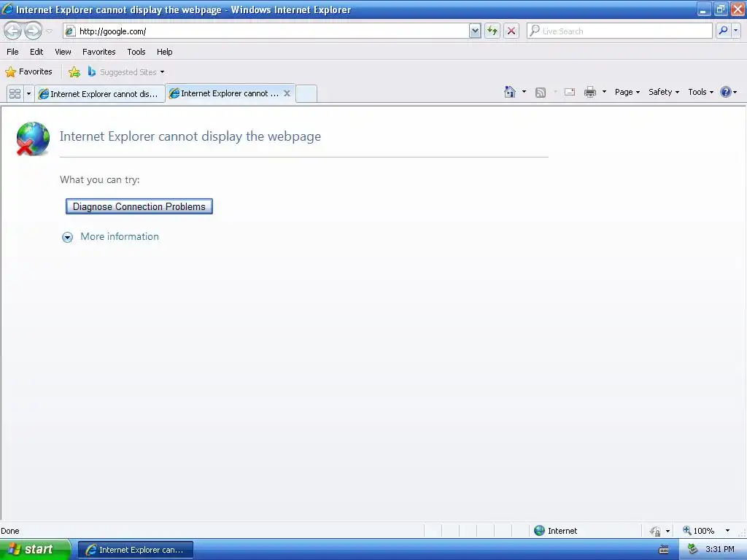Expand the tab list dropdown arrow
747x560 pixels.
pyautogui.click(x=28, y=93)
